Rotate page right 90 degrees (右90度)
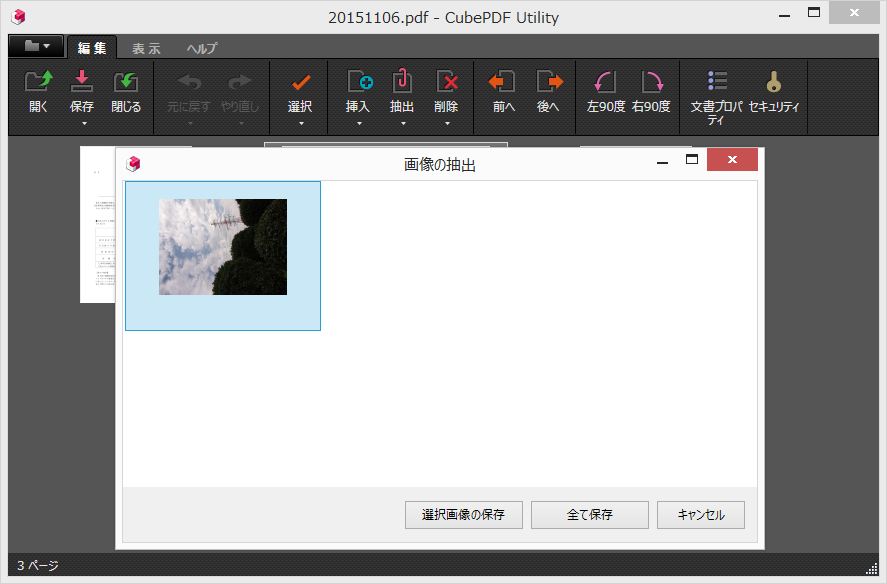Viewport: 887px width, 584px height. click(652, 82)
